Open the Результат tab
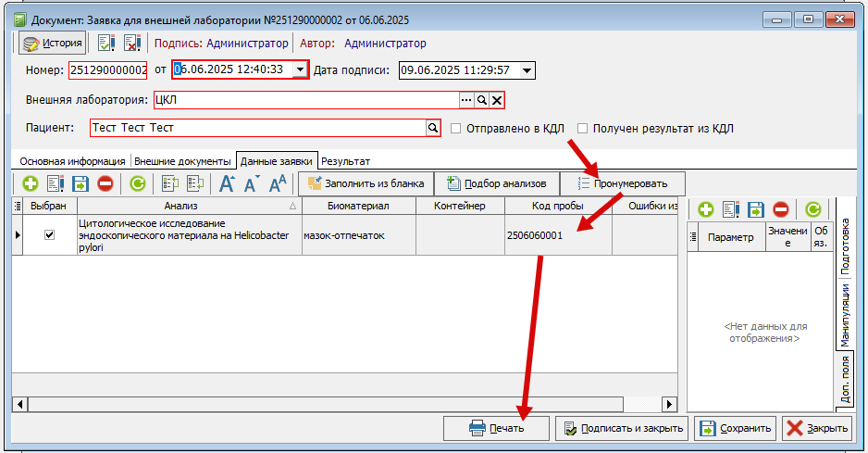This screenshot has width=868, height=453. click(x=345, y=161)
